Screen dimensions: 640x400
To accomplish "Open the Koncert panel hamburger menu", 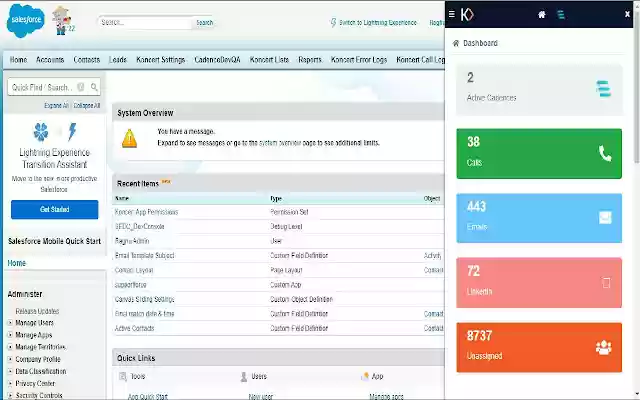I will 451,14.
